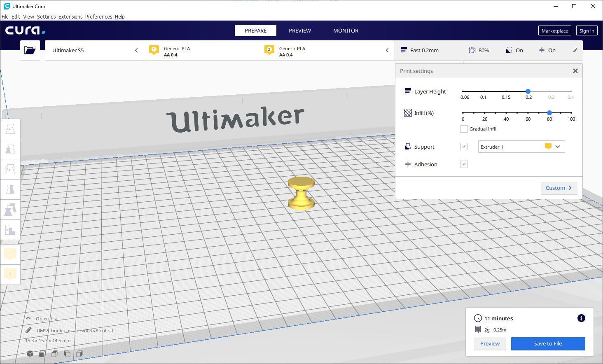Image resolution: width=603 pixels, height=364 pixels.
Task: Select the Scale tool in left toolbar
Action: (x=10, y=149)
